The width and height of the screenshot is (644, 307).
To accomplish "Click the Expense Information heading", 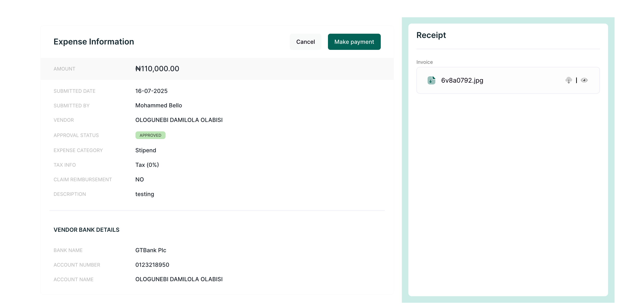I will 94,42.
